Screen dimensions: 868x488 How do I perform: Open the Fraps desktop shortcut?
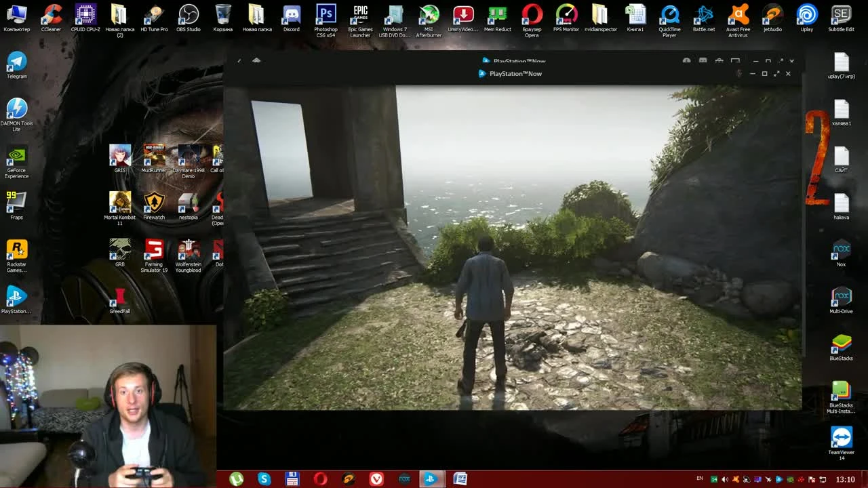(17, 205)
